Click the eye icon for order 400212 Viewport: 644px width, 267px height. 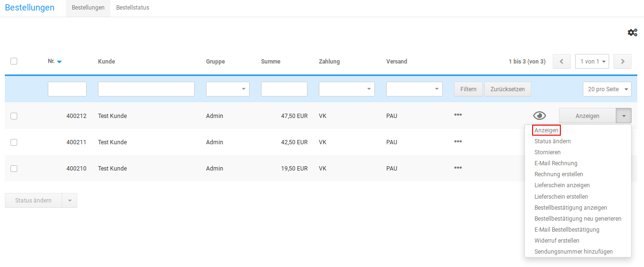tap(539, 116)
